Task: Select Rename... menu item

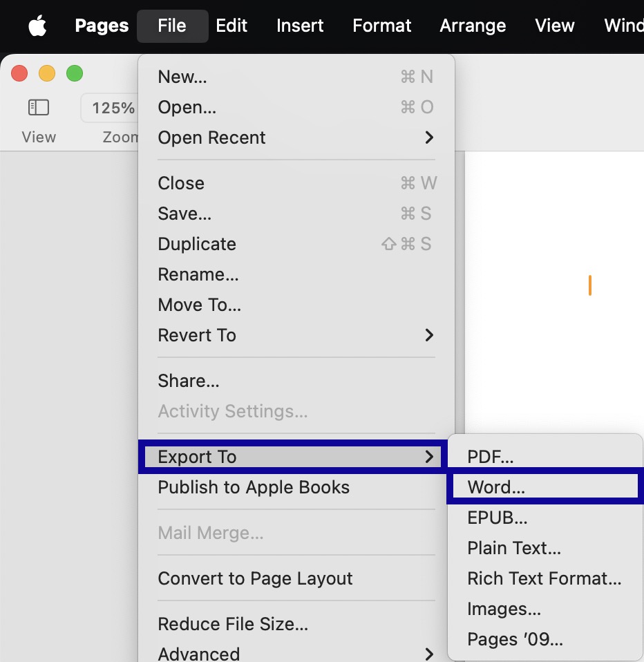Action: coord(296,274)
